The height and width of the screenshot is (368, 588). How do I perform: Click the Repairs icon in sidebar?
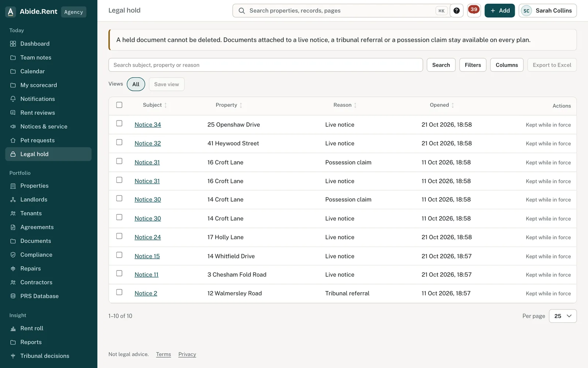click(13, 269)
